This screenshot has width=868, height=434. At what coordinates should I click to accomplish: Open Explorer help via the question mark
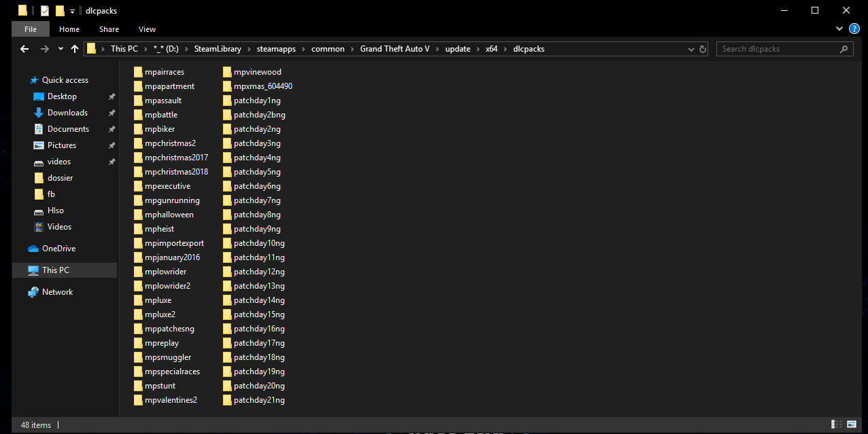coord(854,29)
